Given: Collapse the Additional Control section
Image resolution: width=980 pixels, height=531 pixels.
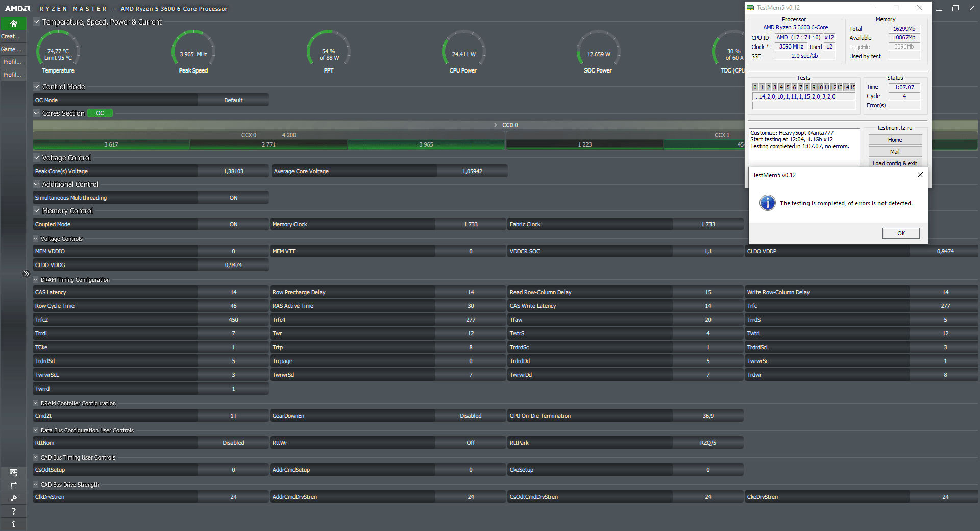Looking at the screenshot, I should pyautogui.click(x=36, y=184).
